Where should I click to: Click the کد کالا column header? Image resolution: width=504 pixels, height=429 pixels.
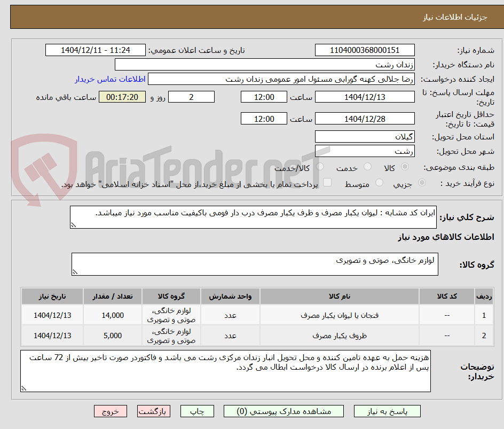[x=447, y=296]
